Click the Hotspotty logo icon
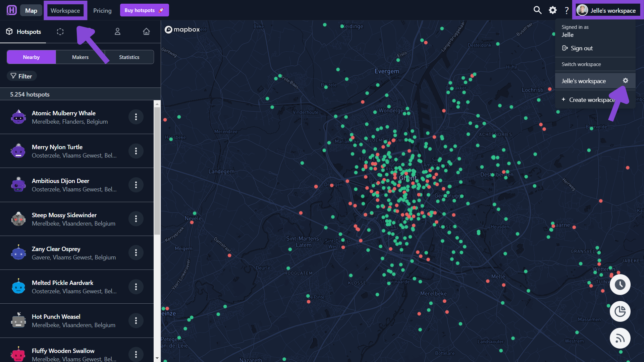644x362 pixels. tap(12, 10)
